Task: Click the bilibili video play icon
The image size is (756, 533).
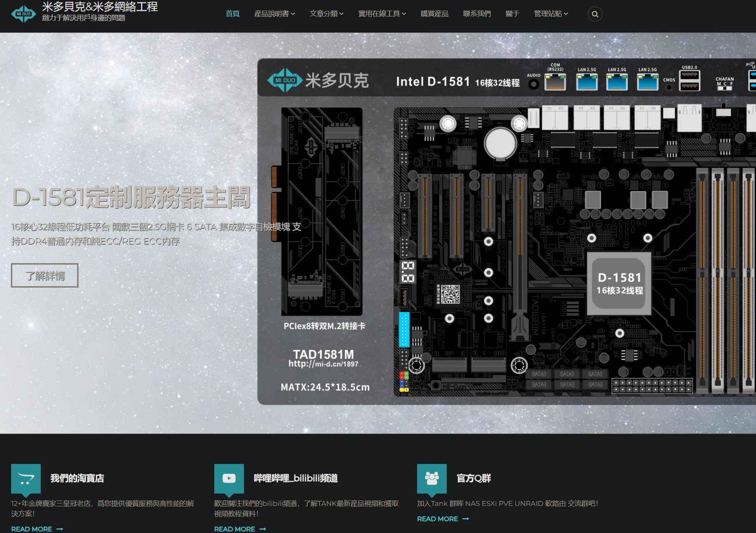Action: coord(229,478)
